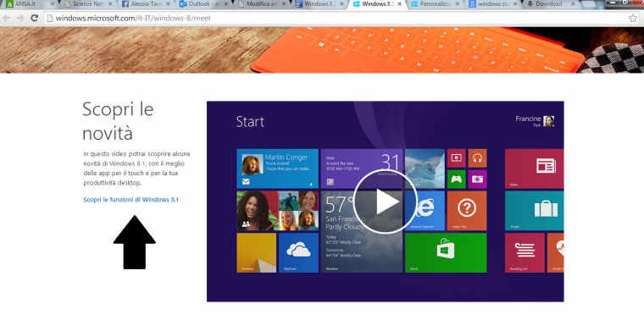This screenshot has height=326, width=644.
Task: Switch to the Alessio Tave Facebook tab
Action: 147,4
